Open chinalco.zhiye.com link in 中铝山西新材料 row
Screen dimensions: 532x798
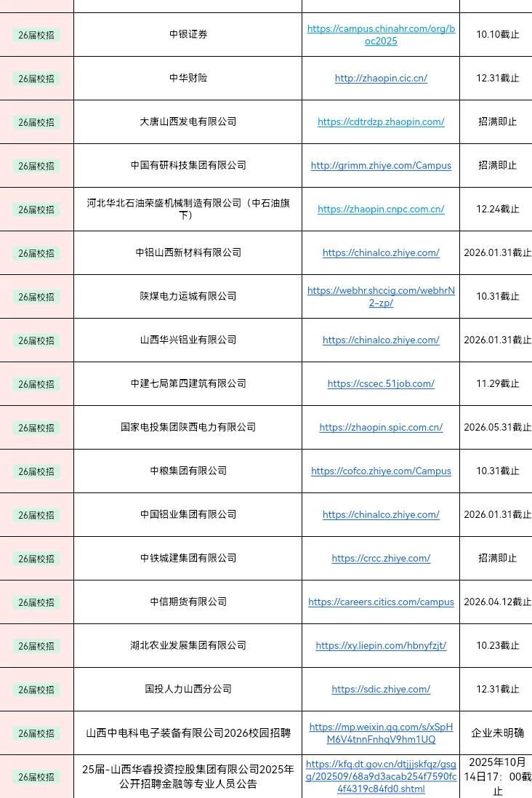pyautogui.click(x=381, y=253)
